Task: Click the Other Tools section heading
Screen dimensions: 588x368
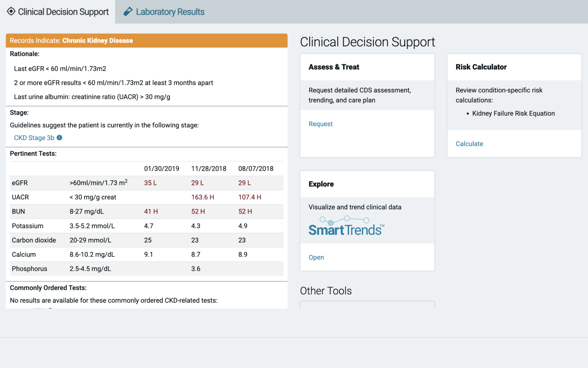Action: point(326,291)
